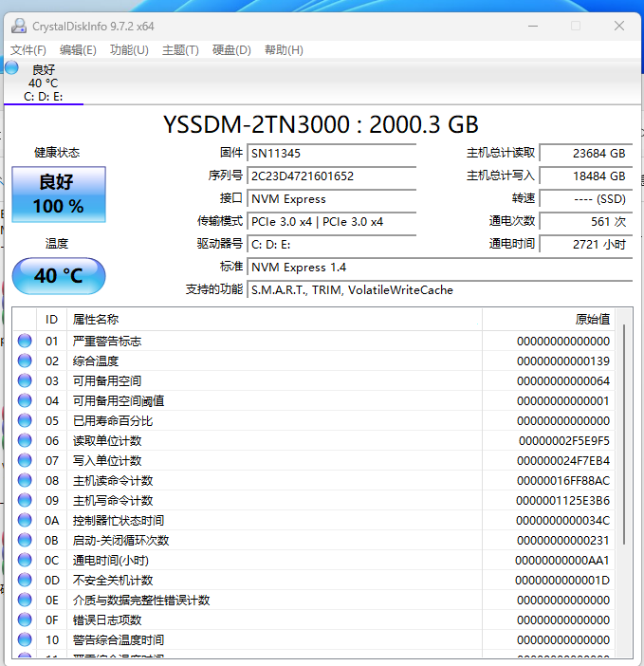Click status orb for attribute 04 可用备用空间阈值
Image resolution: width=644 pixels, height=666 pixels.
(25, 400)
